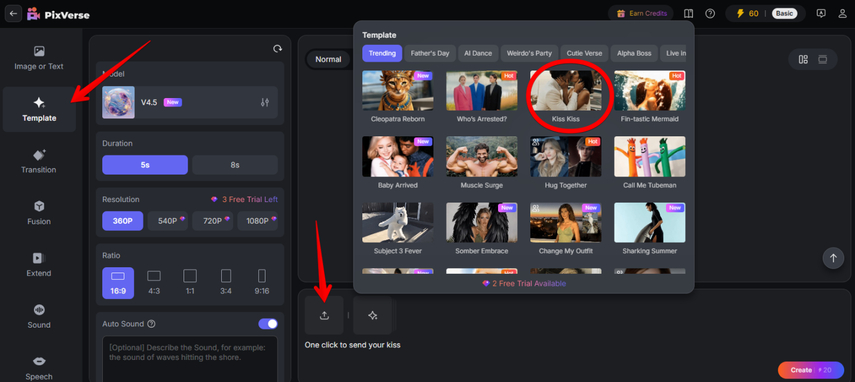Select the 9:16 aspect ratio
The width and height of the screenshot is (855, 382).
pyautogui.click(x=262, y=281)
